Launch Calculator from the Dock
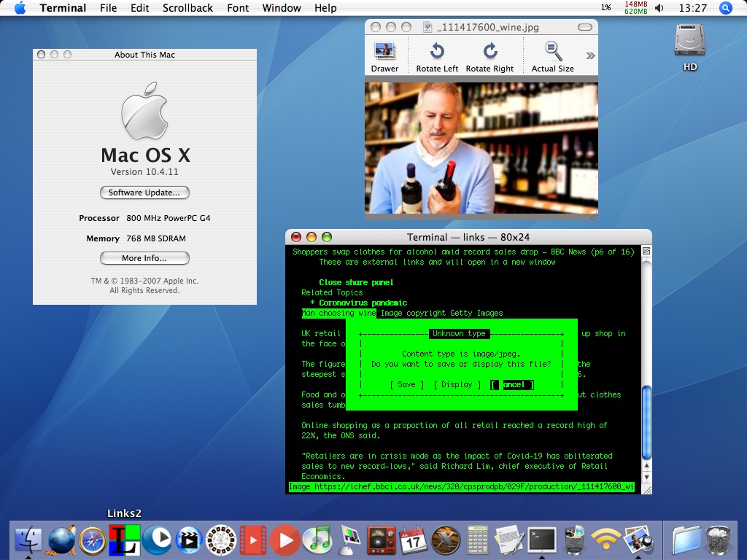Screen dimensions: 747x560 [477, 540]
